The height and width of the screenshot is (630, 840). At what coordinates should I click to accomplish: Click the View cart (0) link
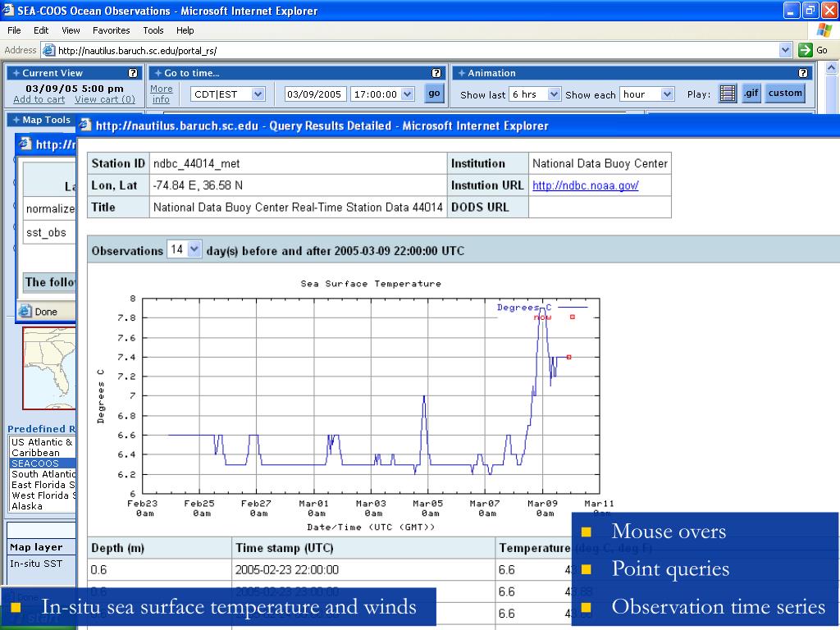(x=105, y=99)
